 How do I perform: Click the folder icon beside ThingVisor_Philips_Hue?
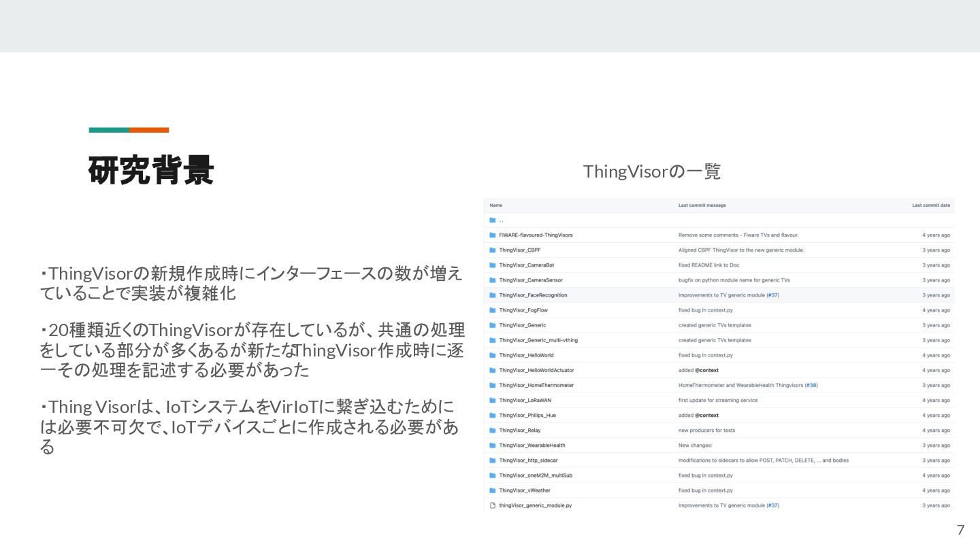(x=492, y=415)
